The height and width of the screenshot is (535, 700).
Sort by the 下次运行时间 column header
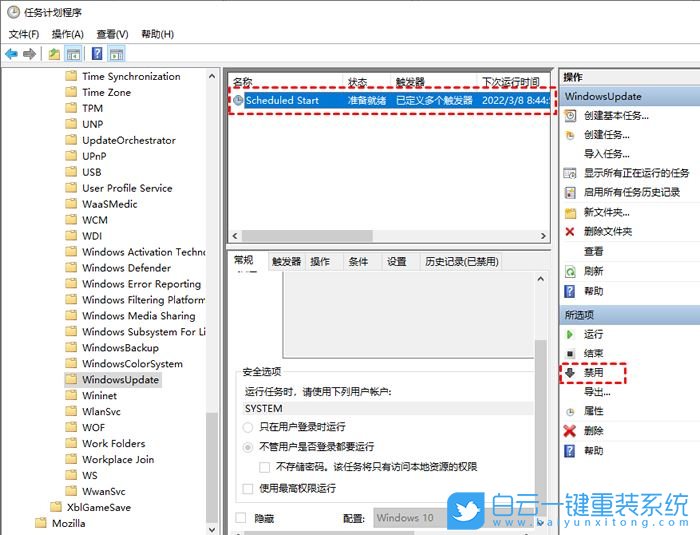pyautogui.click(x=513, y=82)
